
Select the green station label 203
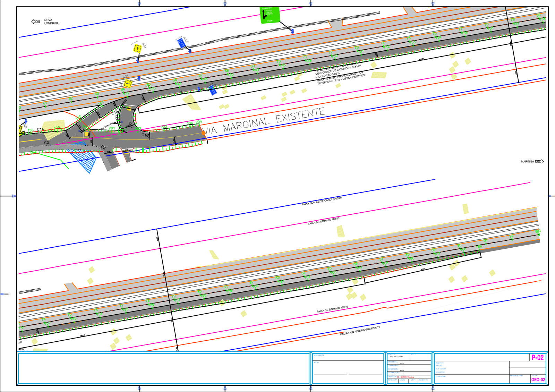coord(164,127)
